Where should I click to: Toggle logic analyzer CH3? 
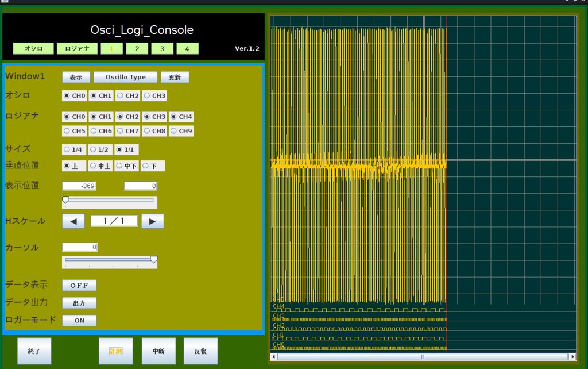click(x=154, y=117)
